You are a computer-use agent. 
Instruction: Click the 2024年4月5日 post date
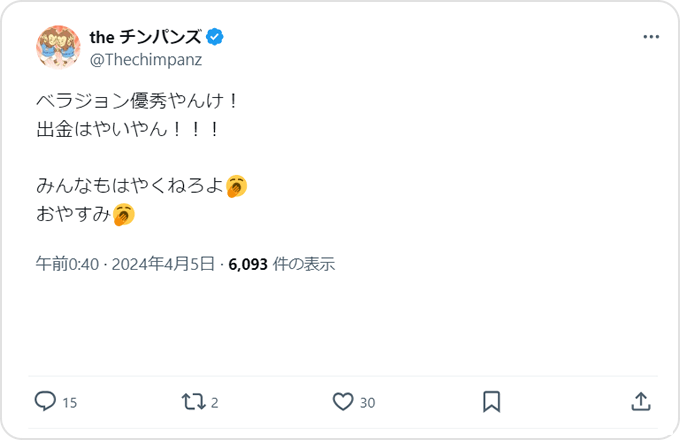(x=163, y=265)
